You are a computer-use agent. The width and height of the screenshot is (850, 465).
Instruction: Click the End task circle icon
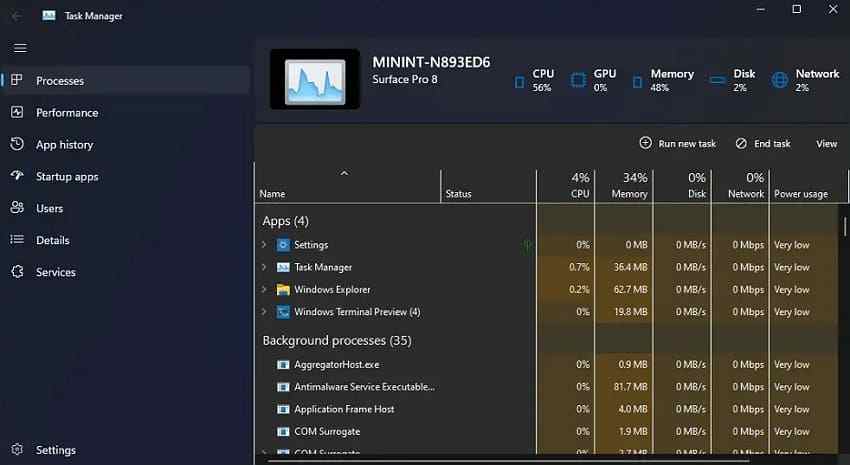tap(741, 143)
